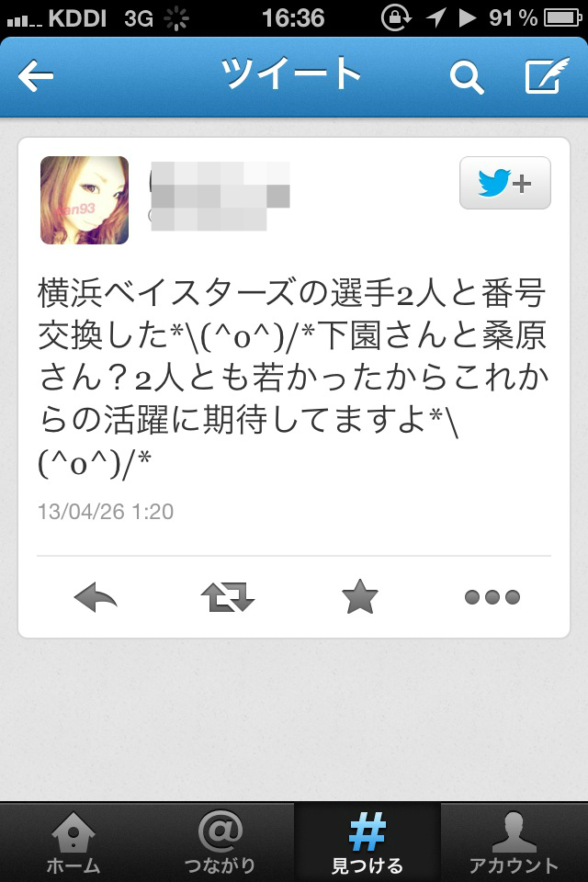588x882 pixels.
Task: Favorite the tweet with star icon
Action: (359, 597)
